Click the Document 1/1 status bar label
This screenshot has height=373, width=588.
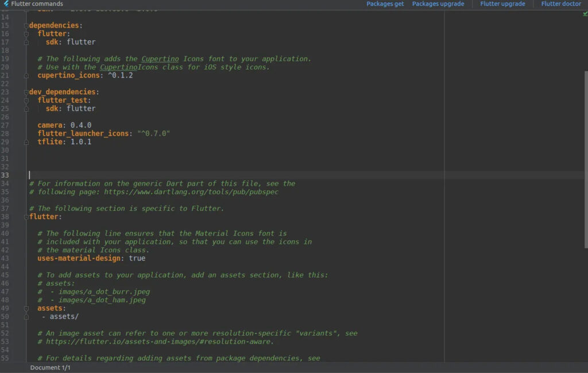click(x=51, y=367)
